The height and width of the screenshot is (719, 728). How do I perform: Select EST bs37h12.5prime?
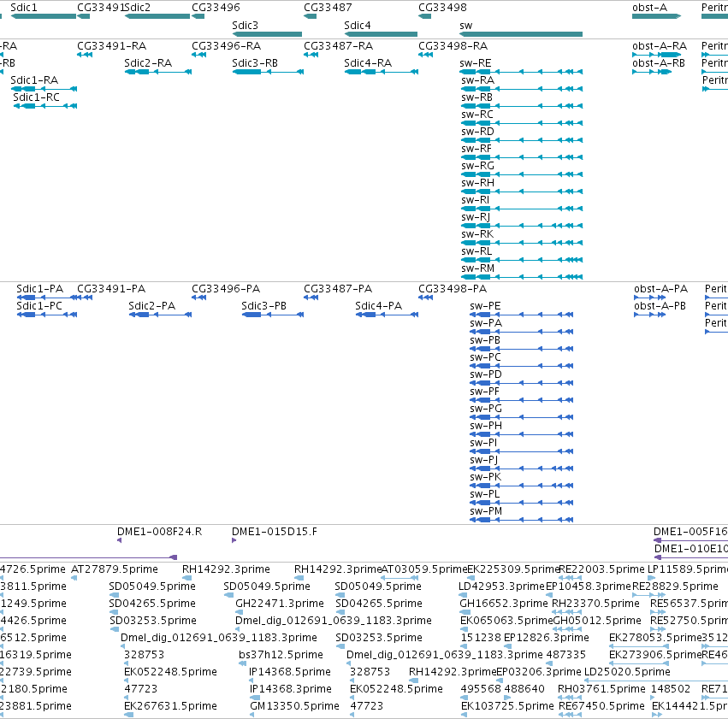click(242, 663)
